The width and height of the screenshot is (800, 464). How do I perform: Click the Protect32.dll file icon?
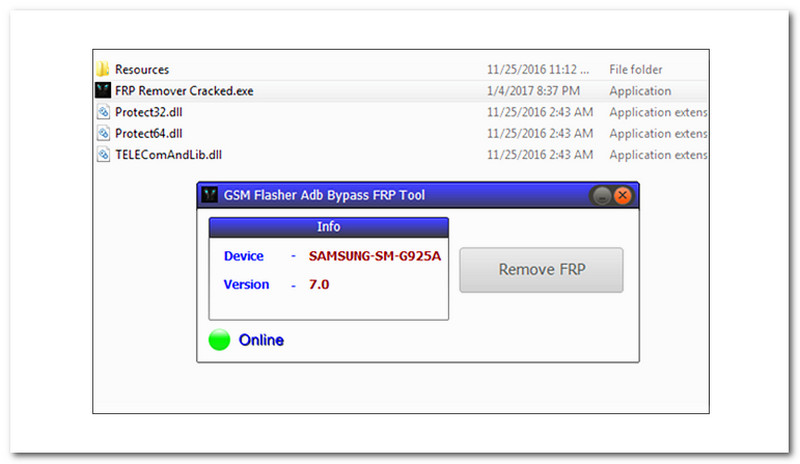tap(103, 112)
